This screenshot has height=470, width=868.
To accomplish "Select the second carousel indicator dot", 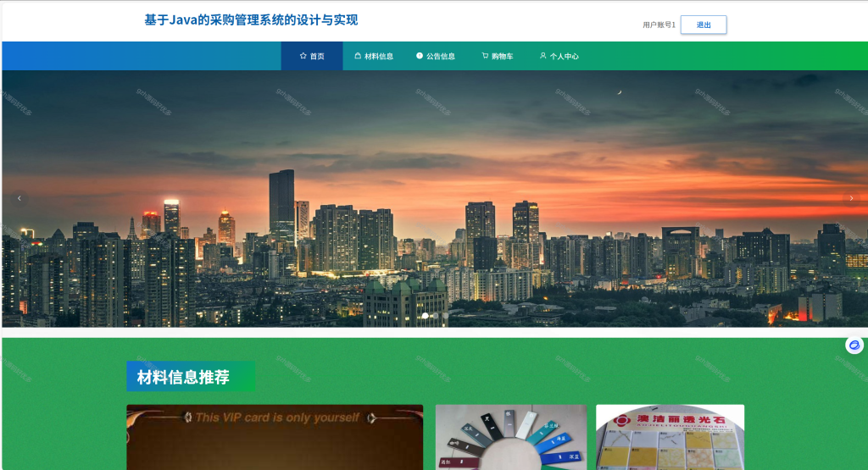I will [x=436, y=316].
